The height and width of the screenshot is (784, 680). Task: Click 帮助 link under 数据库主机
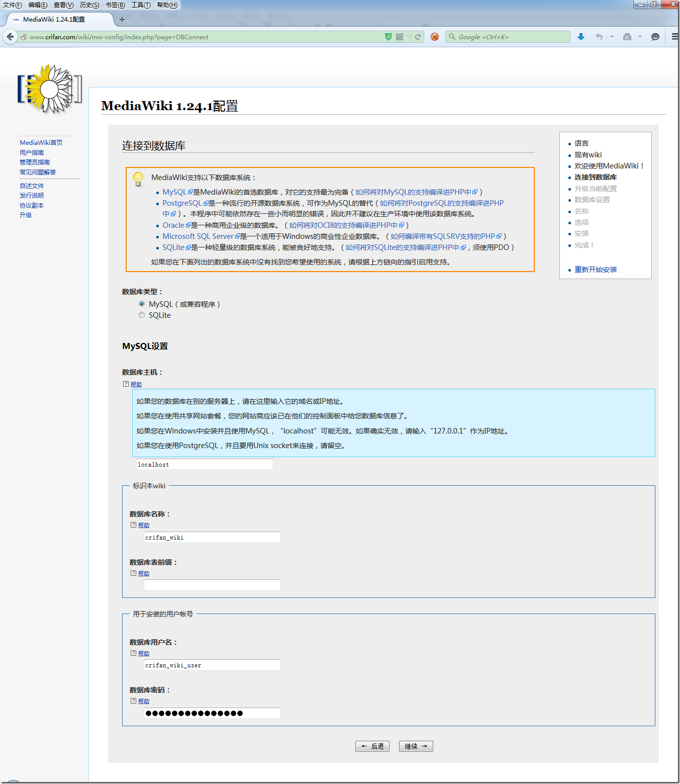pos(136,384)
